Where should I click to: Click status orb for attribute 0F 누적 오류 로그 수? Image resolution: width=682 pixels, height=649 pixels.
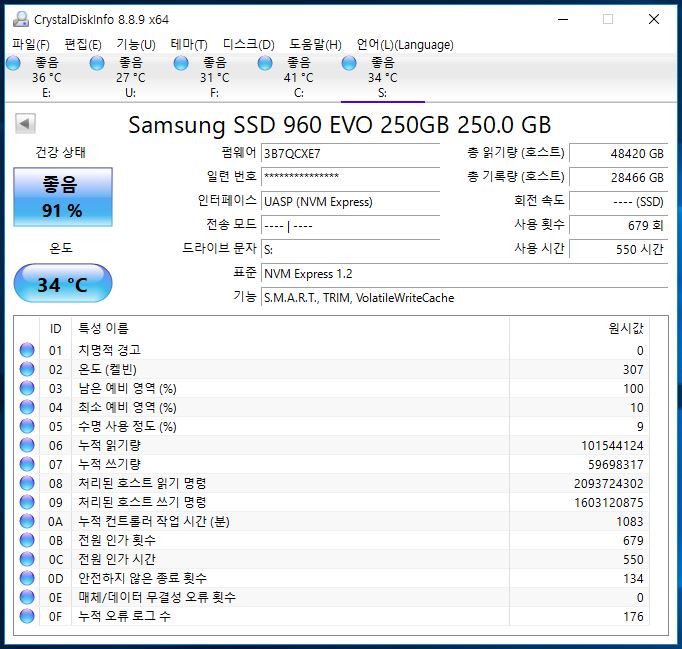(x=27, y=616)
